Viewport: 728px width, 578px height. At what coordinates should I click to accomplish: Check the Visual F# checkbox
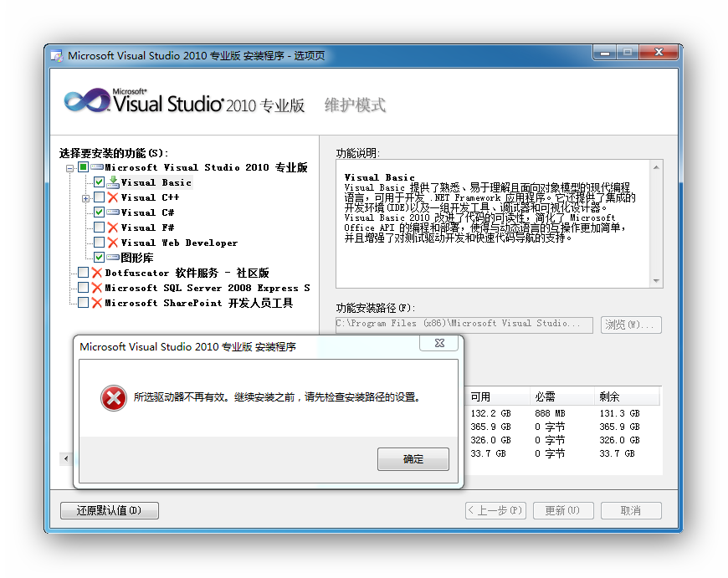pos(99,227)
